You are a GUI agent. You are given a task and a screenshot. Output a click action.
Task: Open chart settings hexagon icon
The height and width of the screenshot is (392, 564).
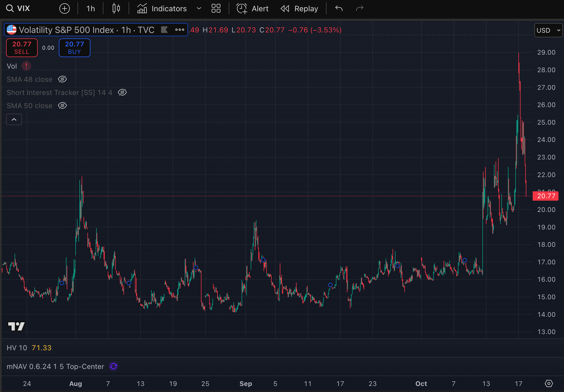point(549,383)
